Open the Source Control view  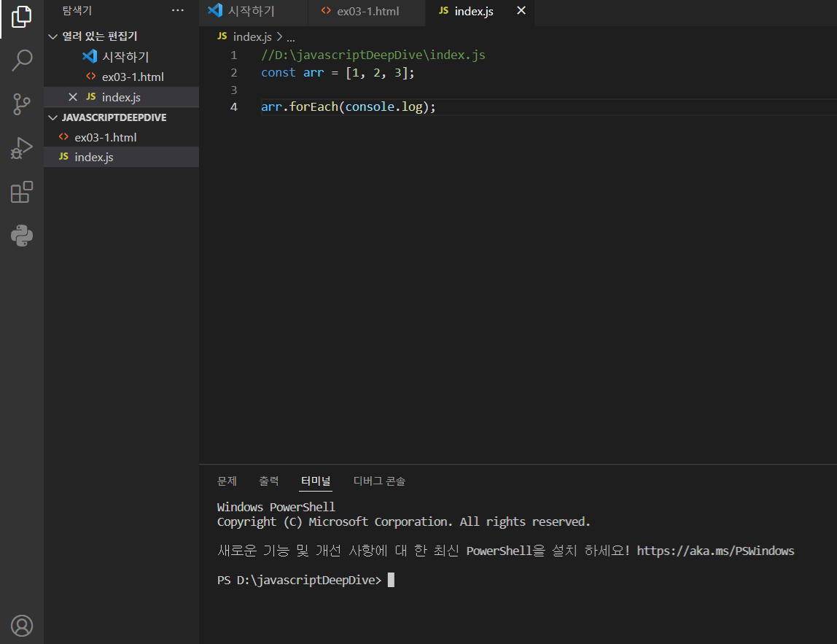coord(21,104)
